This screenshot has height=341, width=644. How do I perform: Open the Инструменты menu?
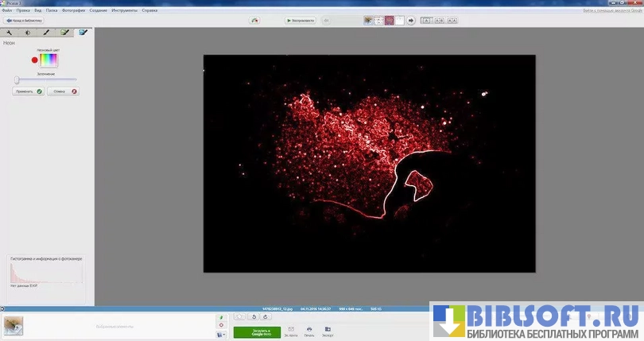122,10
